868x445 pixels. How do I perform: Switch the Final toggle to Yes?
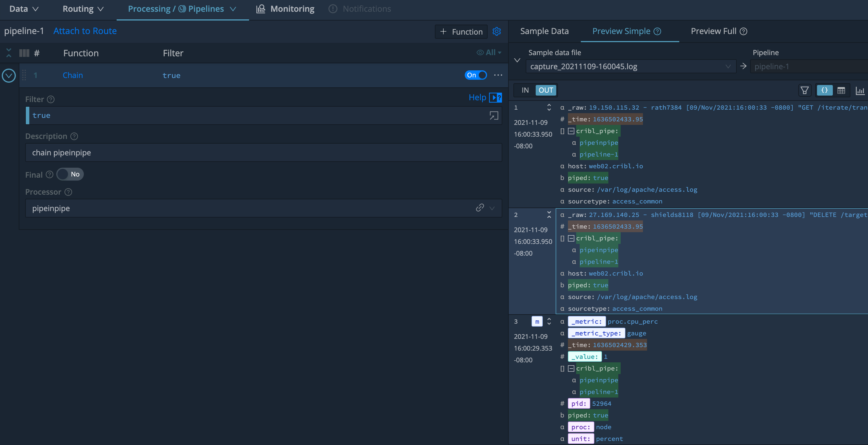coord(69,174)
